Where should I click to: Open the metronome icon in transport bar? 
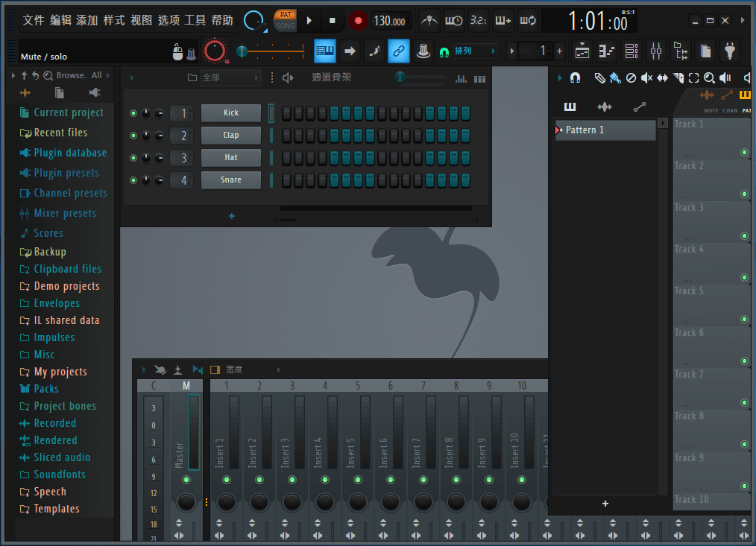click(429, 21)
